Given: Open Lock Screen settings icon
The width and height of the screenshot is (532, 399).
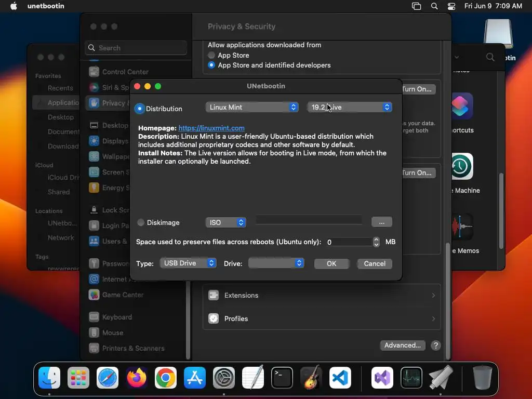Looking at the screenshot, I should click(94, 210).
